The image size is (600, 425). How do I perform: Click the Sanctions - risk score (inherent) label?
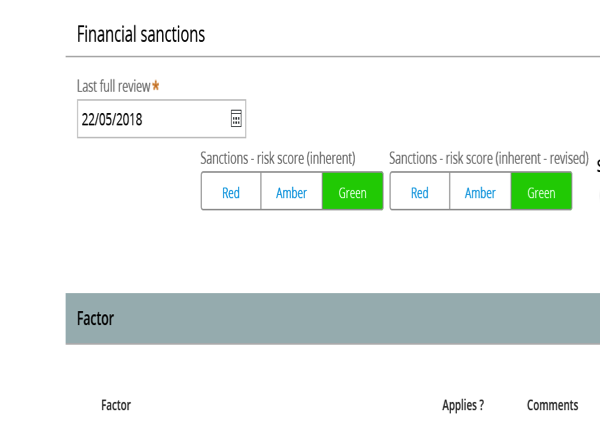[x=278, y=158]
